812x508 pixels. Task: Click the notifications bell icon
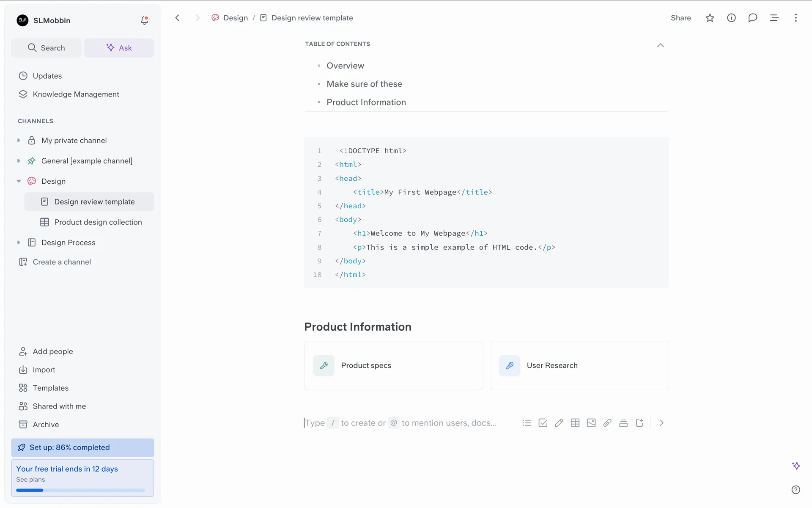[x=144, y=20]
